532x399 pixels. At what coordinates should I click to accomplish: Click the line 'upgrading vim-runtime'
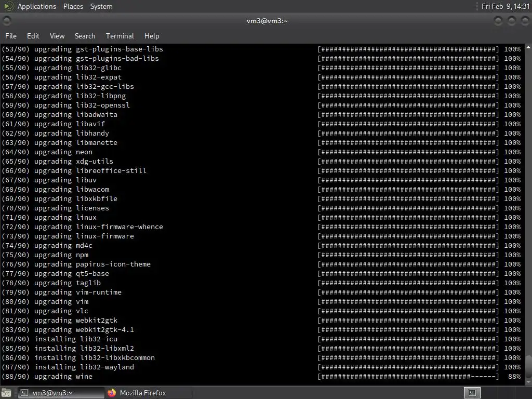point(78,292)
